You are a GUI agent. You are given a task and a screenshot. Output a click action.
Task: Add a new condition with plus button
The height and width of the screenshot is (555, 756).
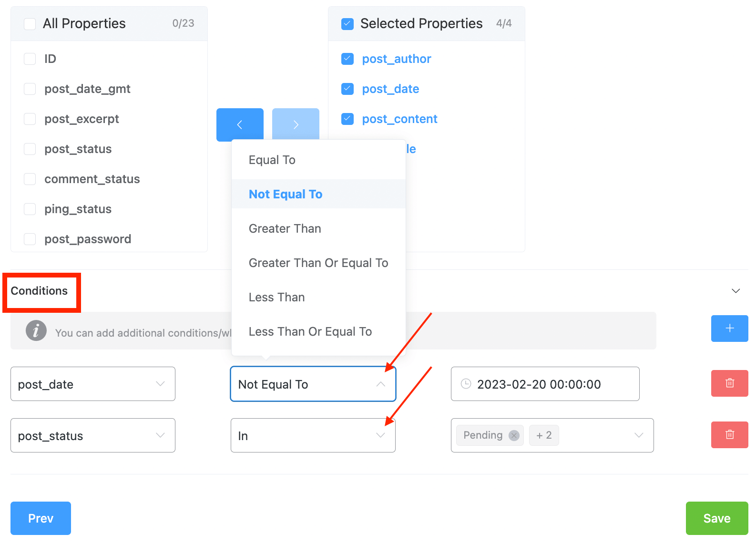(x=729, y=328)
